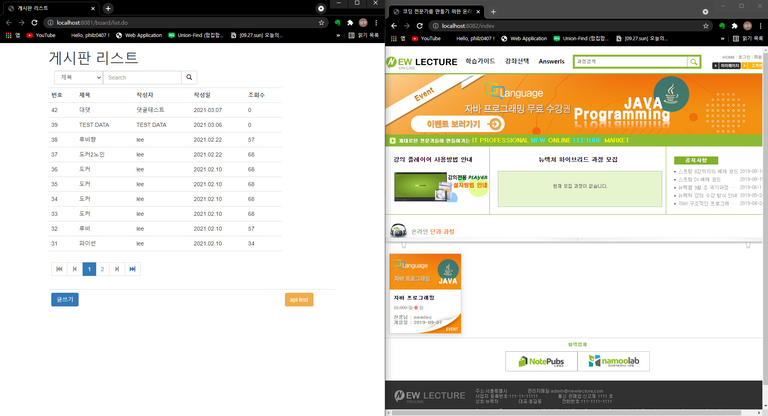Screen dimensions: 768x416
Task: Jump to first page of board list
Action: (59, 269)
